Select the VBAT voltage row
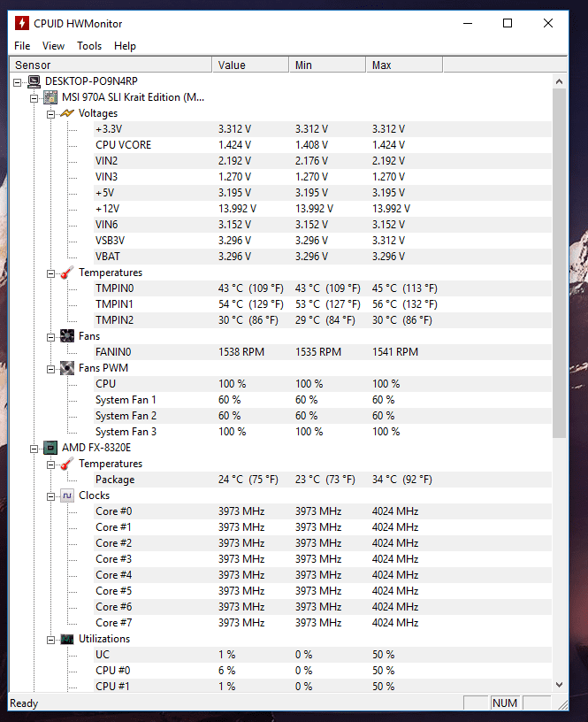 (x=323, y=257)
